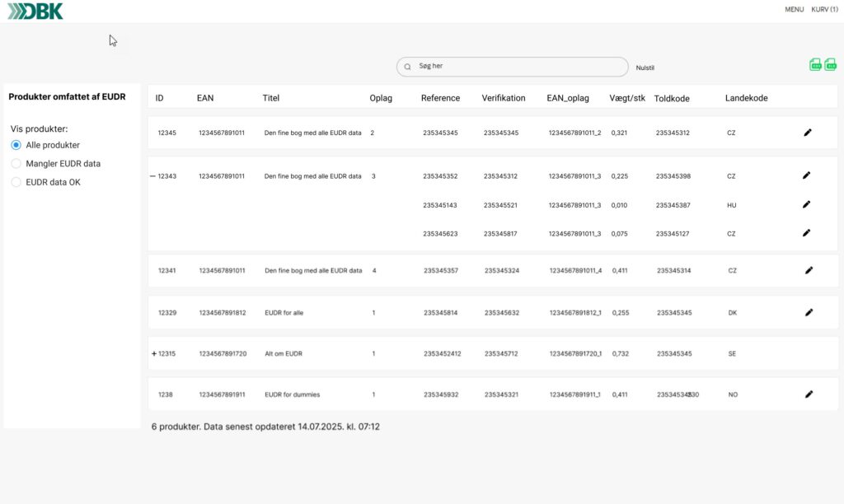The width and height of the screenshot is (844, 504).
Task: Expand product row 12315 with plus sign
Action: click(x=153, y=354)
